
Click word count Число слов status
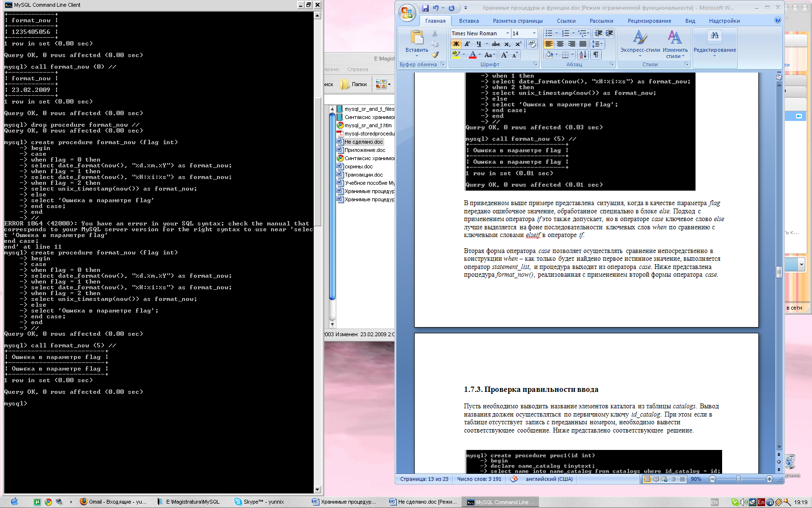click(479, 479)
